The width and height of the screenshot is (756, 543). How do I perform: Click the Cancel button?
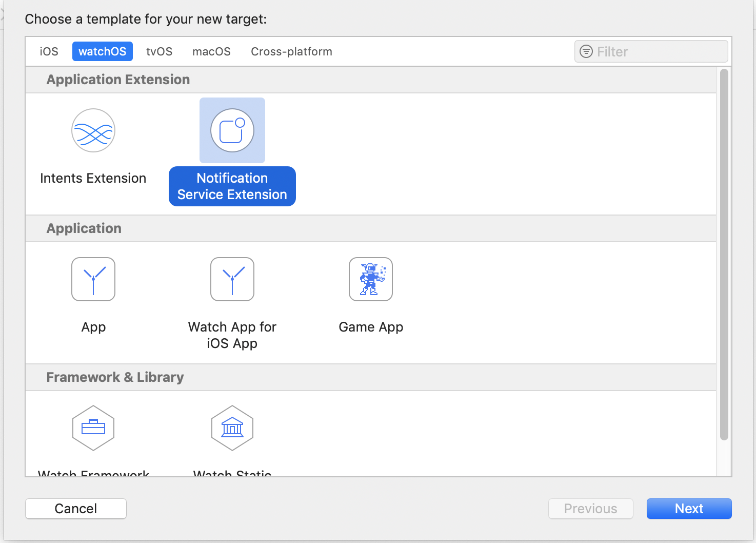(x=76, y=509)
